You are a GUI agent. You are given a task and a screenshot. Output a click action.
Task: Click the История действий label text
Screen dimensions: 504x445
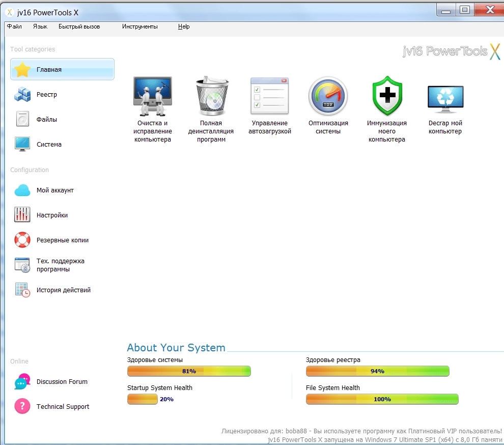[64, 290]
